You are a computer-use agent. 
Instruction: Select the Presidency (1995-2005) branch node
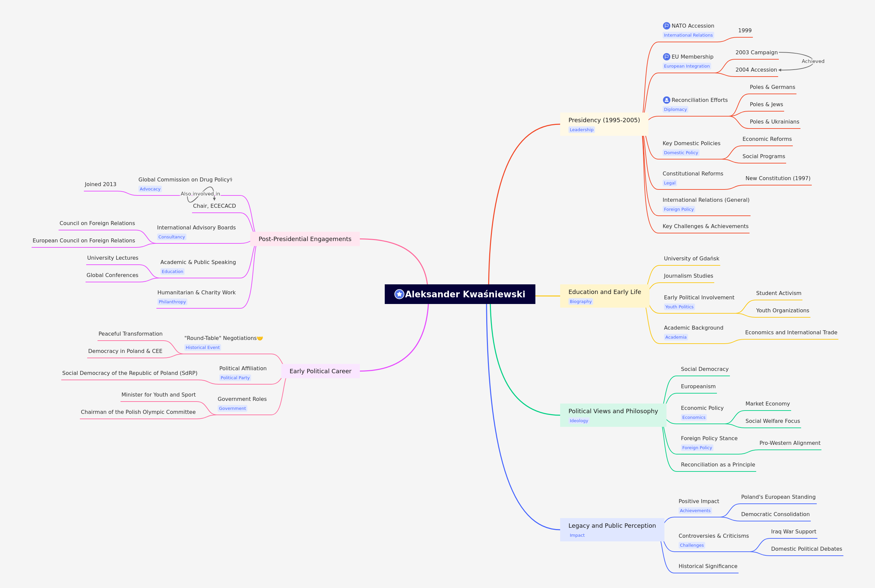[x=603, y=121]
